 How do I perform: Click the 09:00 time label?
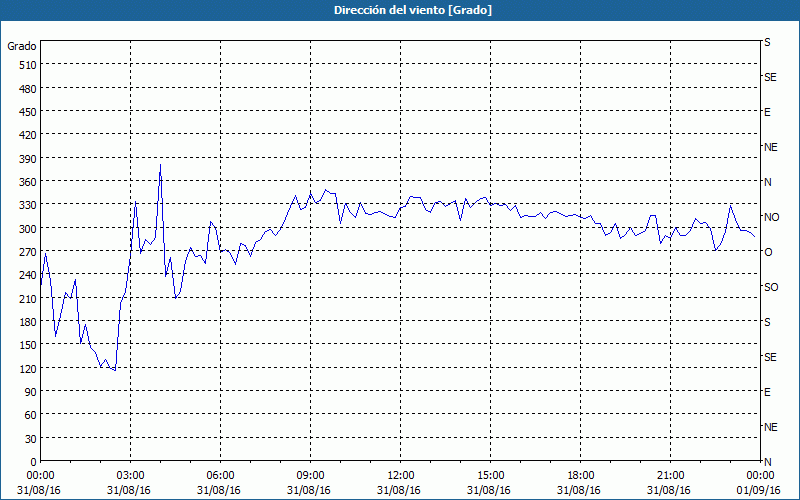click(x=310, y=476)
